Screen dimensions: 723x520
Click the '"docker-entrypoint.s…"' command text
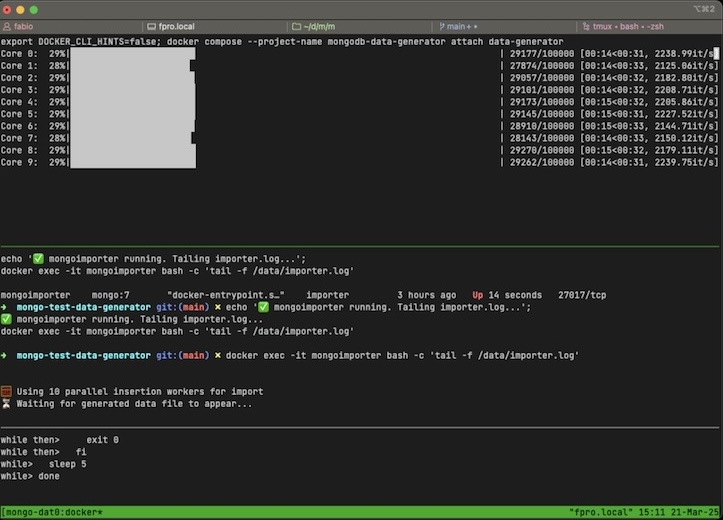click(x=226, y=295)
